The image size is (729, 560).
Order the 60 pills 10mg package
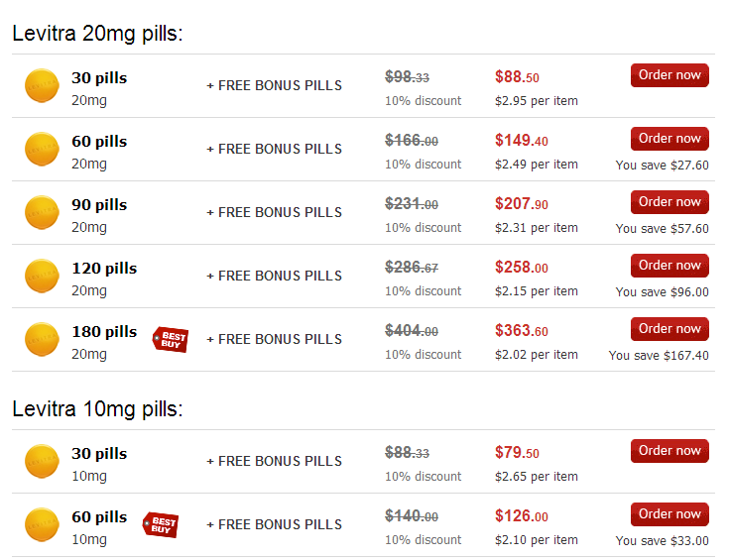[669, 514]
